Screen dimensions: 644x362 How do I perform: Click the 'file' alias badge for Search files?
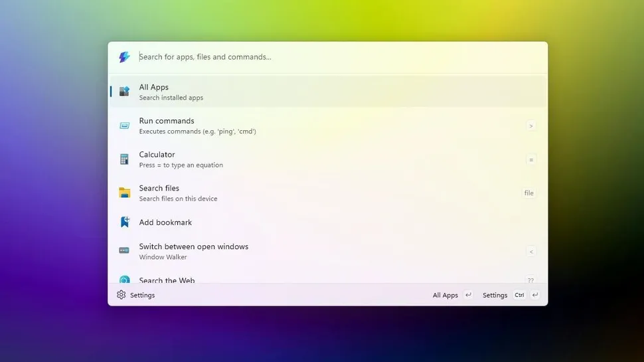click(528, 193)
